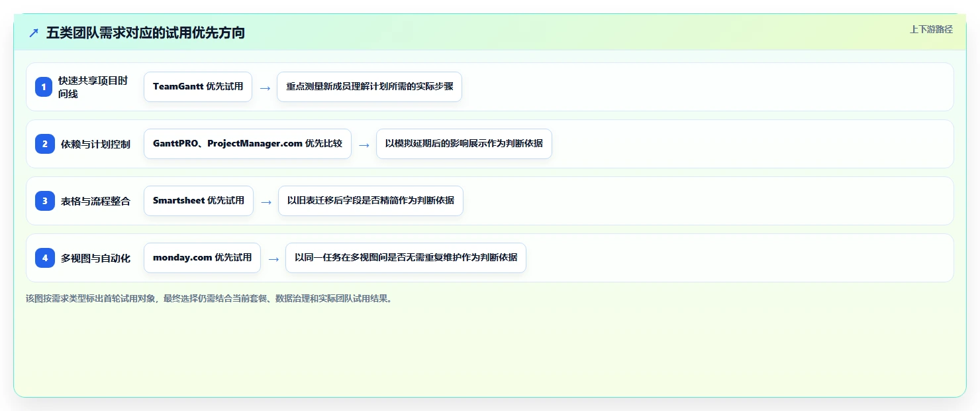This screenshot has width=980, height=411.
Task: Click the arrow after monday.com 优先试用
Action: (273, 259)
